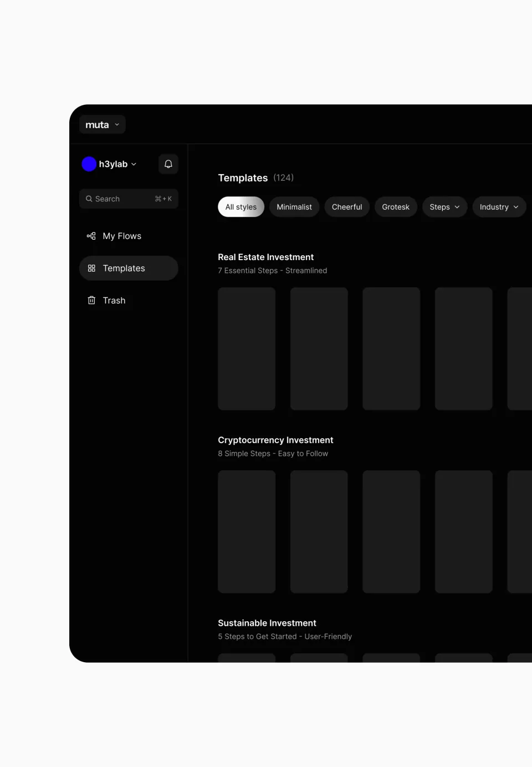The width and height of the screenshot is (532, 767).
Task: Filter templates by Minimalist style
Action: pos(294,207)
